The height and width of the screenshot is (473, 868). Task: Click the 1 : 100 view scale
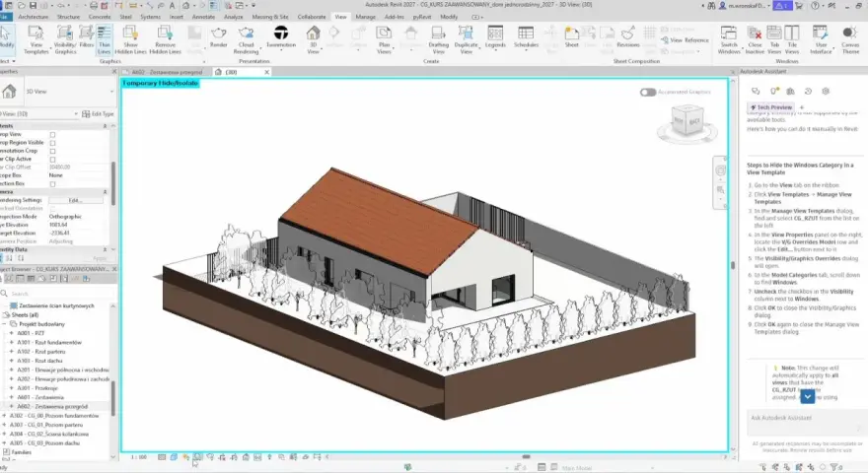click(139, 457)
